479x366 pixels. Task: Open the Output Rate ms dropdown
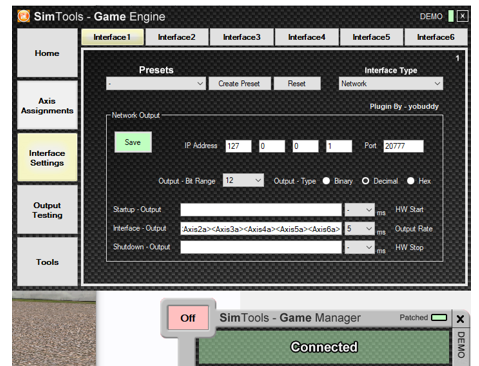pos(359,229)
